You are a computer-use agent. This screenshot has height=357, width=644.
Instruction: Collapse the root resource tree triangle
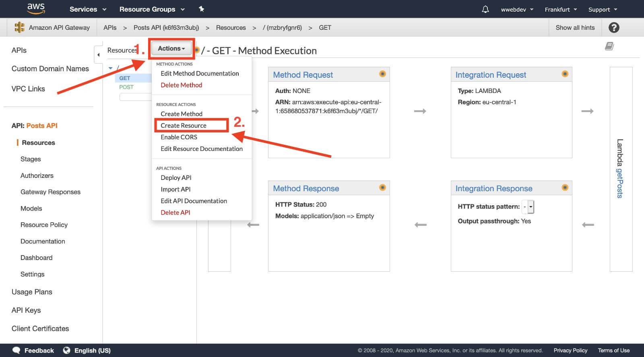(111, 68)
